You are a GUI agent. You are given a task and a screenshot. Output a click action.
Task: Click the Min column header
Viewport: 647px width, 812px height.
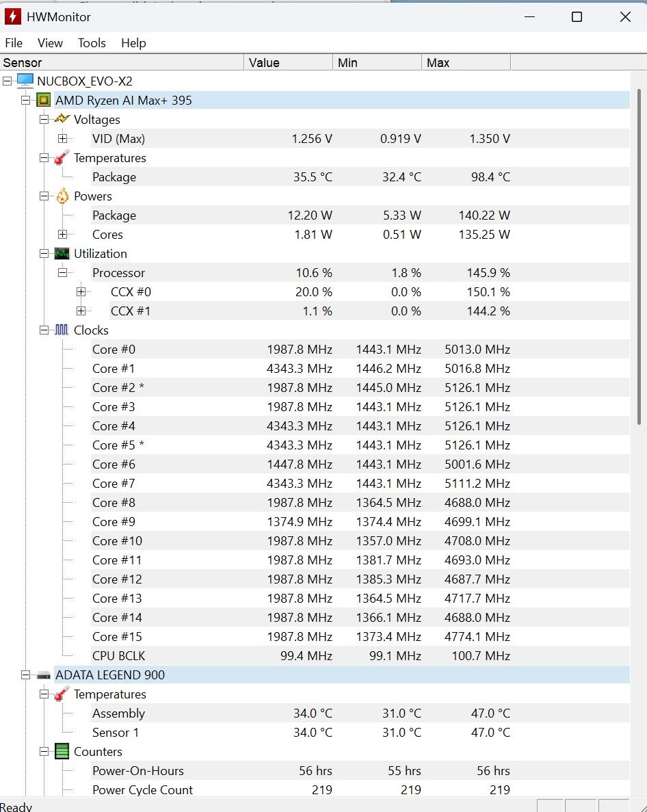click(378, 63)
